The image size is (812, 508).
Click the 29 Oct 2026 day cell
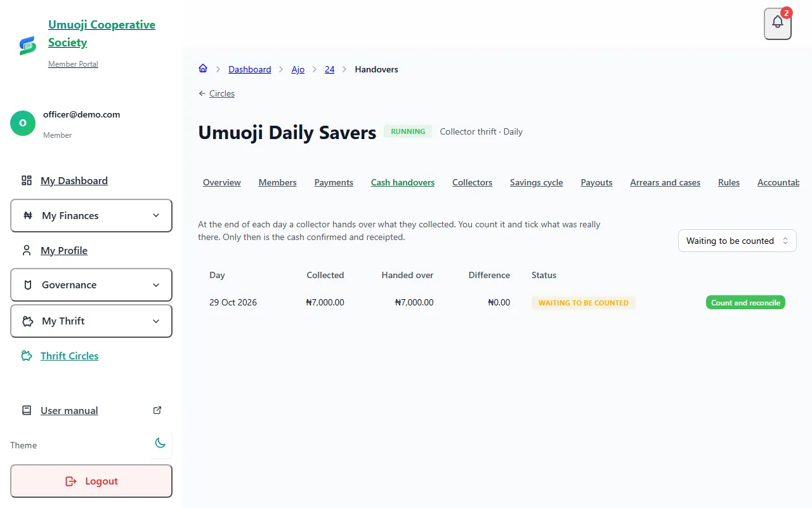point(233,302)
